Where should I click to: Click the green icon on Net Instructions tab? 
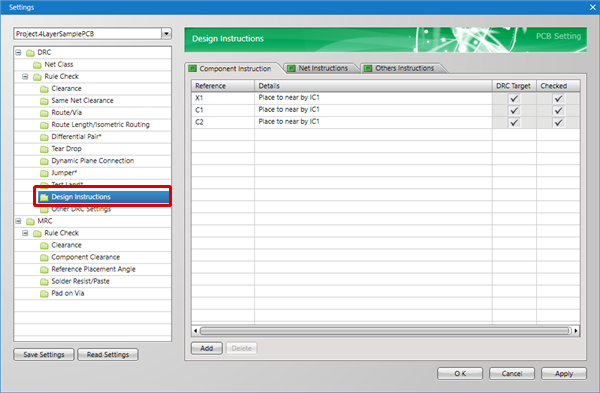(291, 68)
